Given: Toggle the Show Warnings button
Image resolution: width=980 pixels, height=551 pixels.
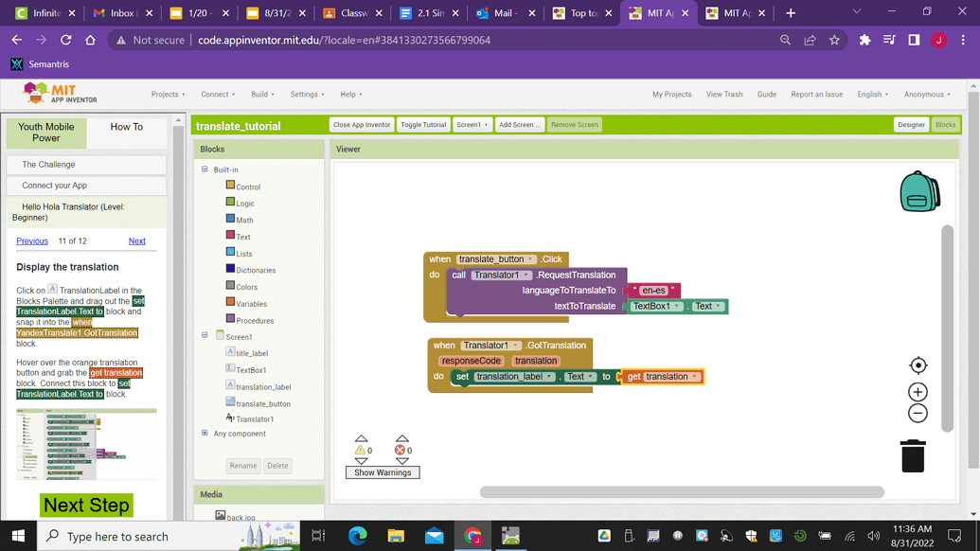Looking at the screenshot, I should (383, 472).
